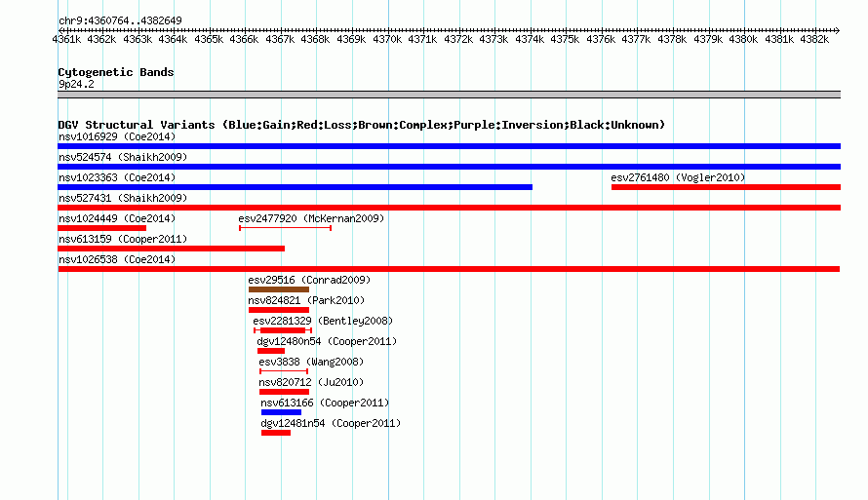Click the DGV Structural Variants track title
This screenshot has height=500, width=868.
coord(362,125)
